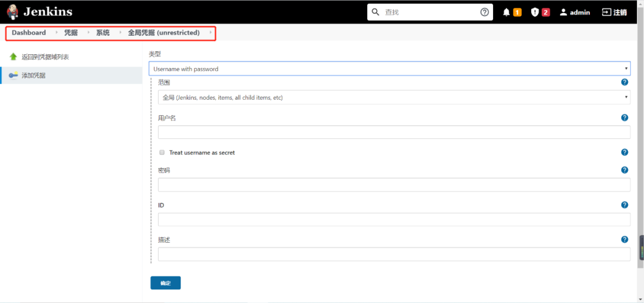Focus the 密码 input field
Viewport: 644px width, 303px height.
[x=394, y=185]
